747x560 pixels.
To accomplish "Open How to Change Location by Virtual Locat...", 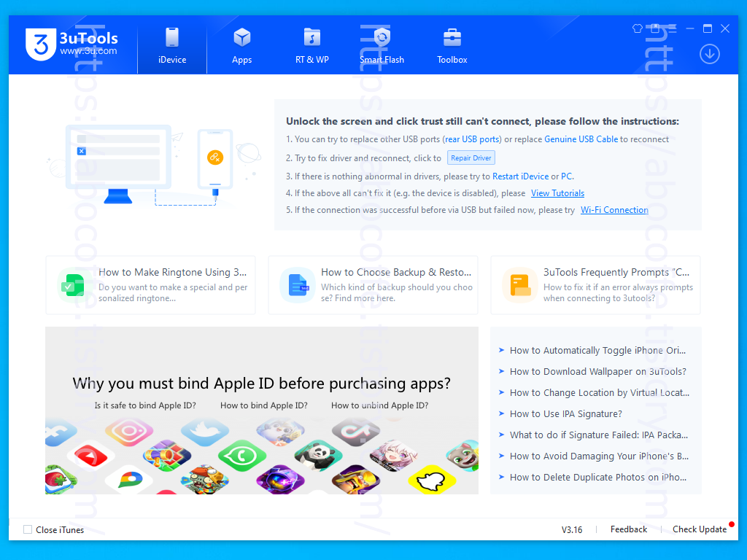I will click(600, 392).
